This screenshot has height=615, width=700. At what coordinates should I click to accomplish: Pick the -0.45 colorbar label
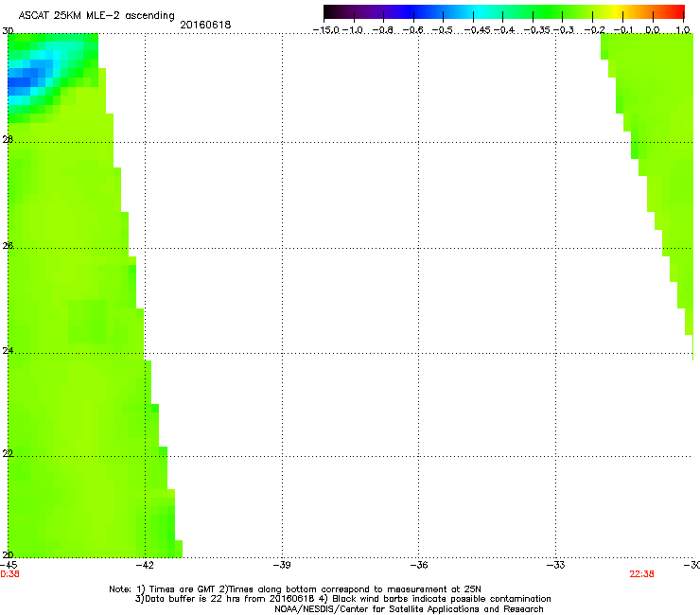point(478,30)
